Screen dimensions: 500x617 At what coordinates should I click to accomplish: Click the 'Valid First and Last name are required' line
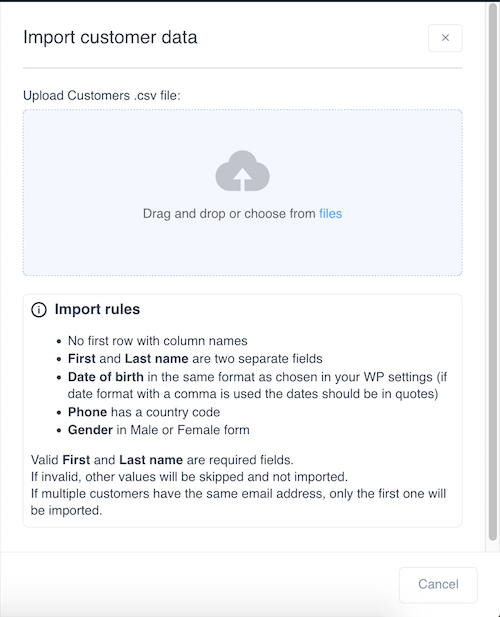pos(162,460)
